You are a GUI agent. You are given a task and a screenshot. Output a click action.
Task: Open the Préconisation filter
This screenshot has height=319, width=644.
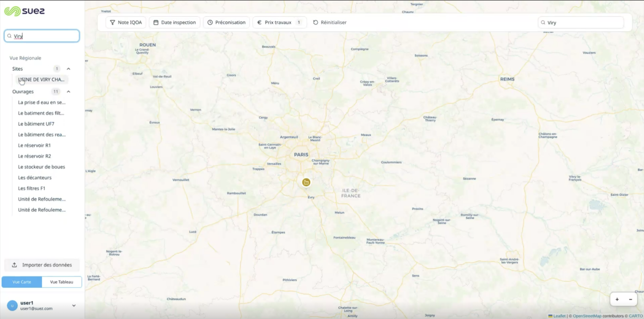point(226,22)
